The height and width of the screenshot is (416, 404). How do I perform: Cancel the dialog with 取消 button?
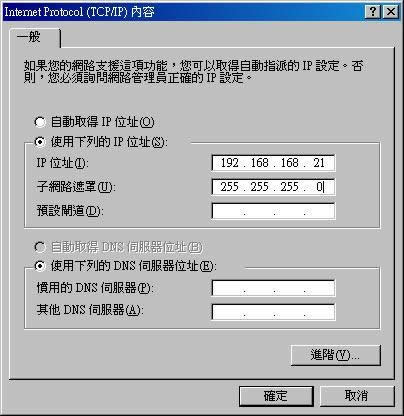[357, 396]
